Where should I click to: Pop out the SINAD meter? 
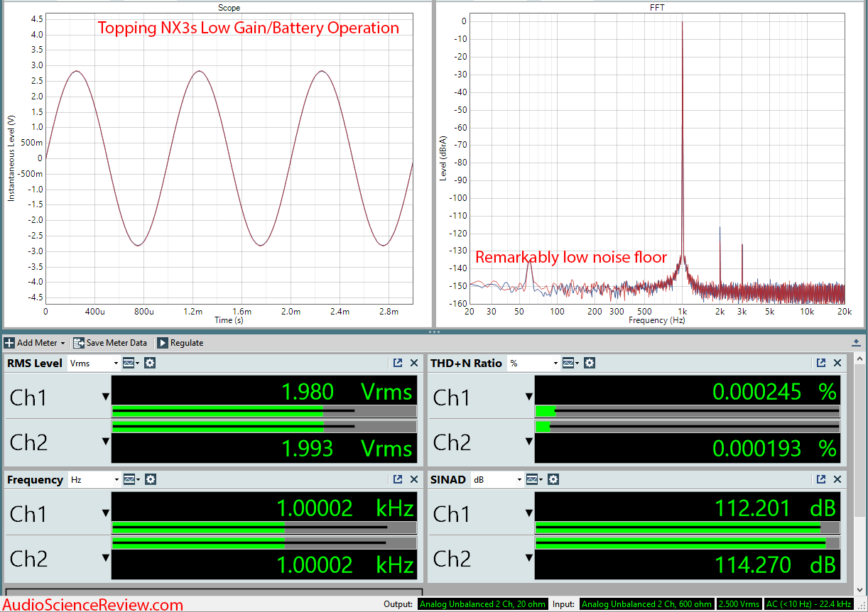(x=821, y=479)
